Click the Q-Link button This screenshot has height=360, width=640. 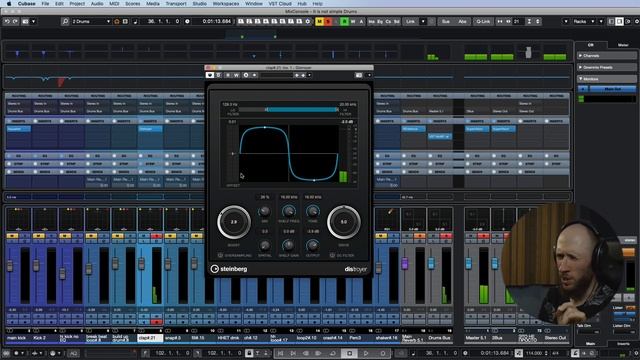(x=483, y=21)
